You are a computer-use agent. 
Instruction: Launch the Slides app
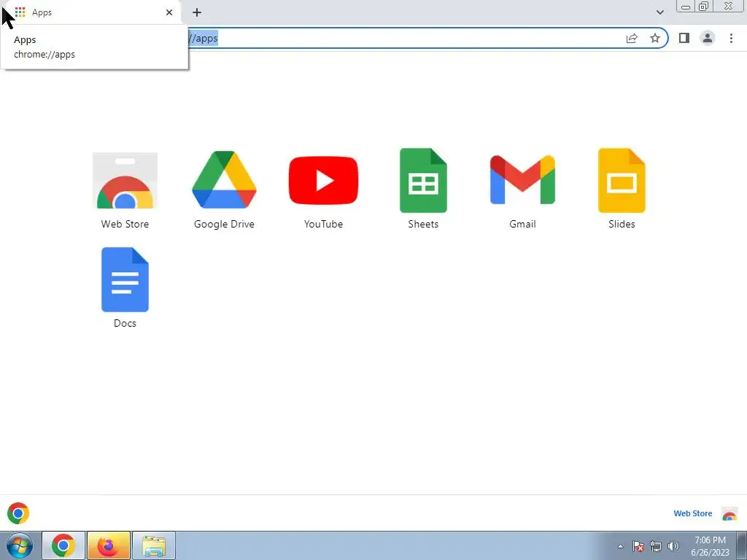pos(622,181)
